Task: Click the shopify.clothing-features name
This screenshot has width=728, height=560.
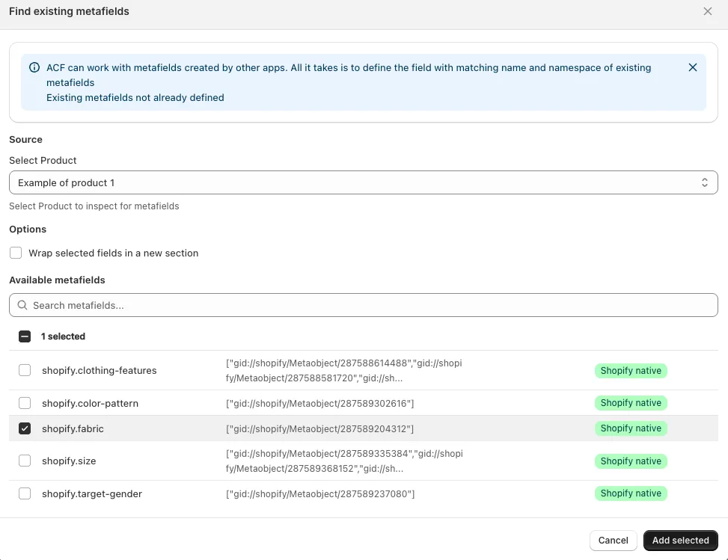Action: tap(100, 371)
